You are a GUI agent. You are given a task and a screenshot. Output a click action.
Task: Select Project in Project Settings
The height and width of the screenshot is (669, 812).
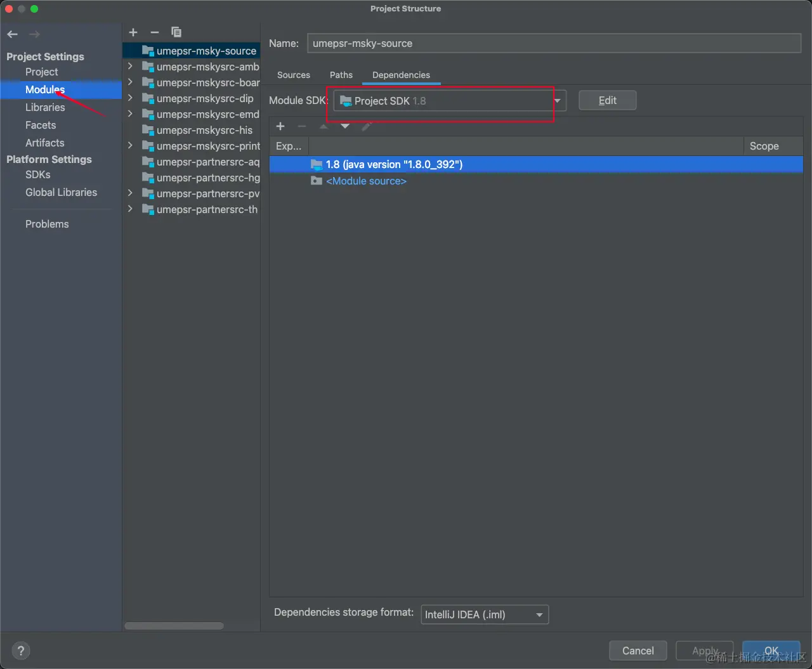tap(42, 72)
